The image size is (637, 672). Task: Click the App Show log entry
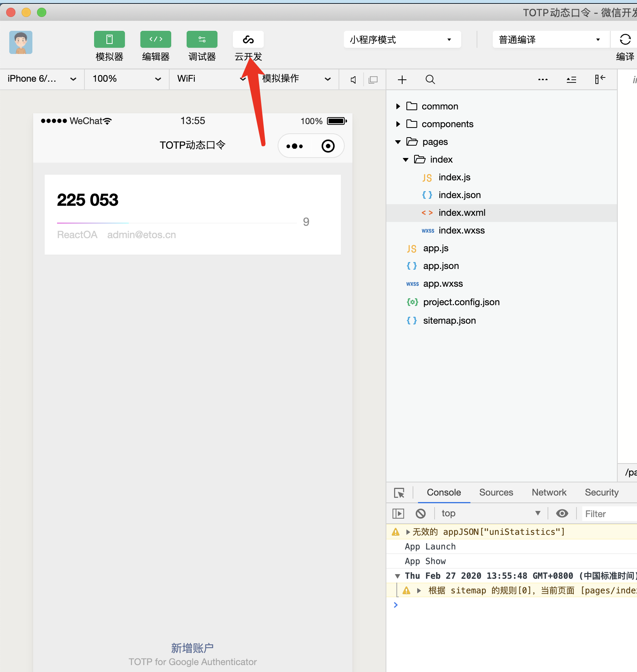[425, 561]
